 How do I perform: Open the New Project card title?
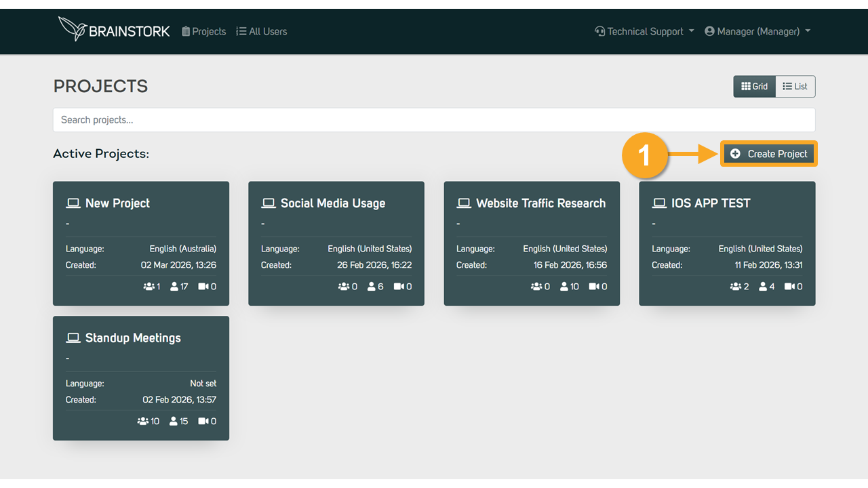pos(117,203)
